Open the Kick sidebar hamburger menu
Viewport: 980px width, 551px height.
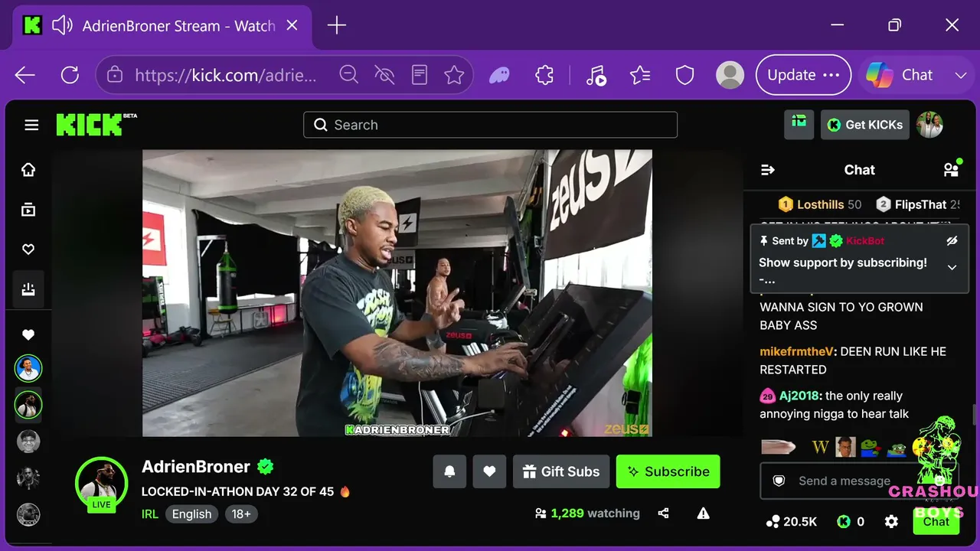click(x=31, y=125)
